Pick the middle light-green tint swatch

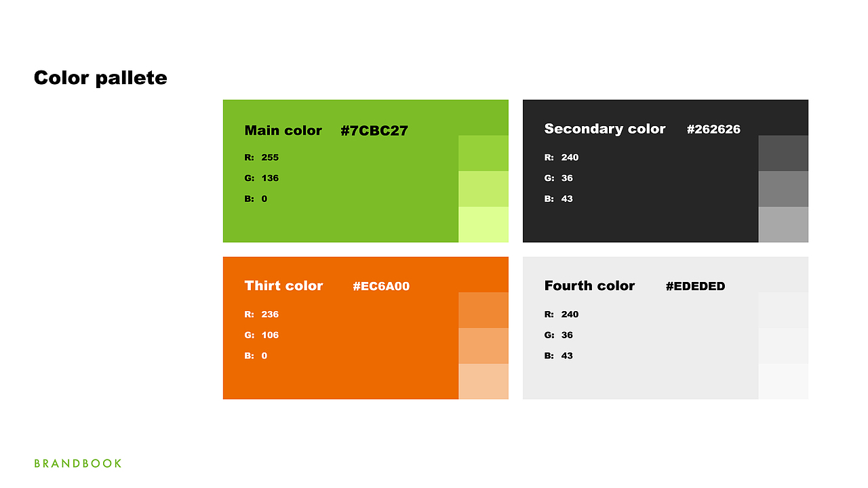coord(483,188)
